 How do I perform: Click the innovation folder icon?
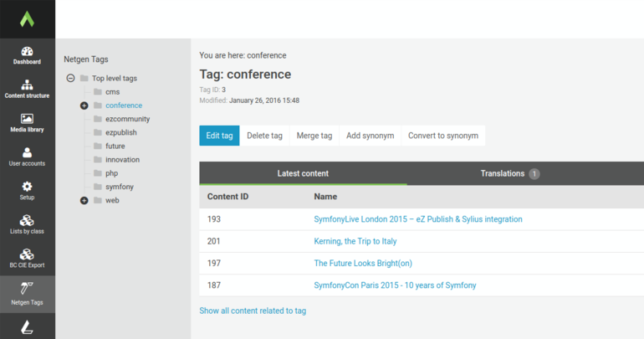pos(98,159)
